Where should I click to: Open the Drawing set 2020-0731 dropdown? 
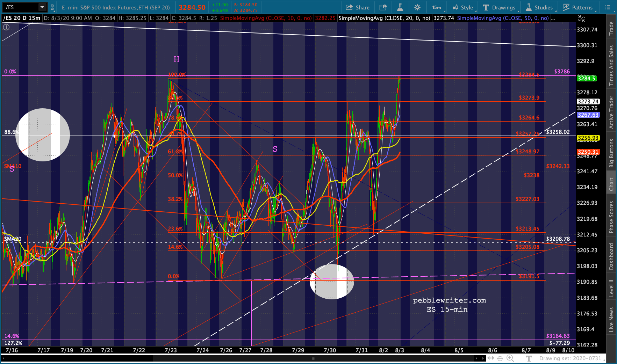pos(572,358)
